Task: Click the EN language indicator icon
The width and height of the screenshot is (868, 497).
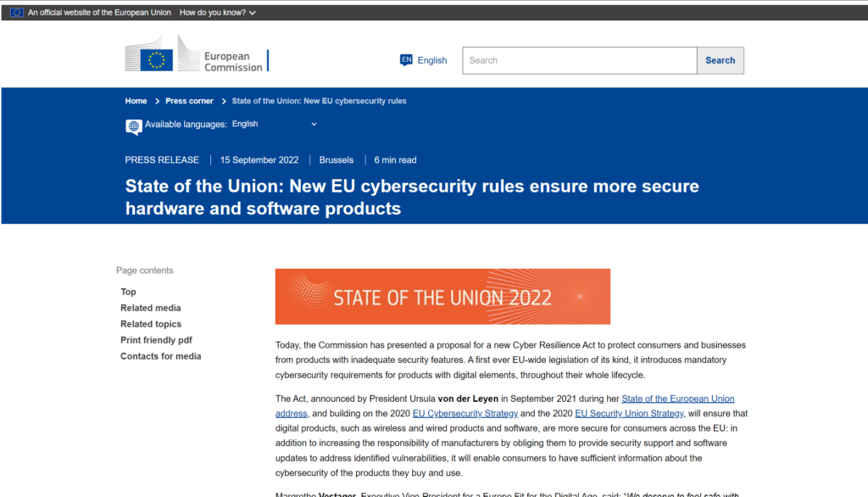Action: 407,59
